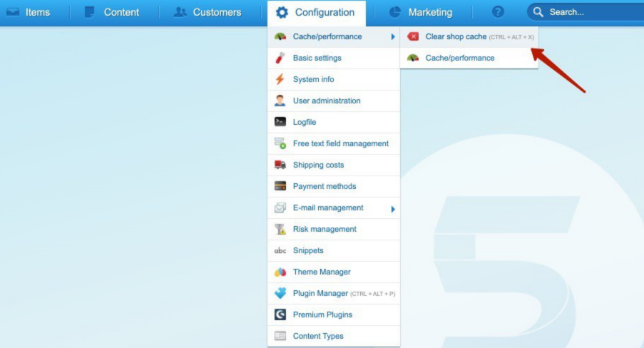Open Logfile
This screenshot has height=348, width=644.
click(334, 122)
